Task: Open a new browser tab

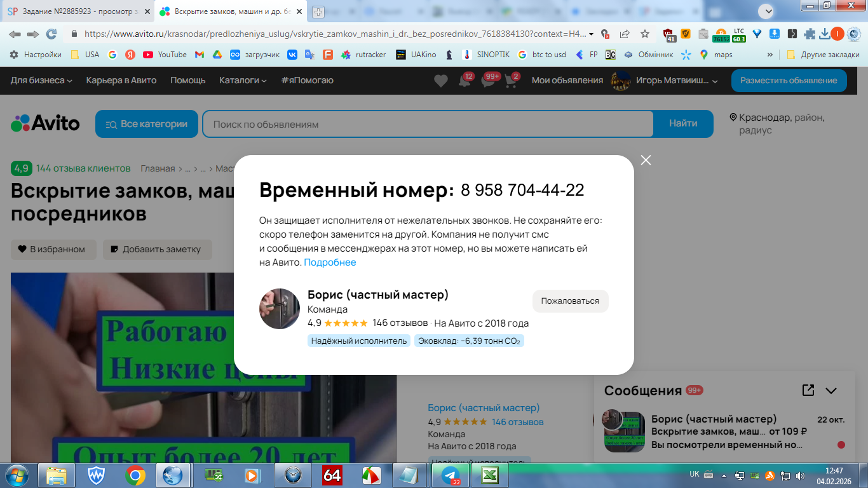Action: pyautogui.click(x=318, y=11)
